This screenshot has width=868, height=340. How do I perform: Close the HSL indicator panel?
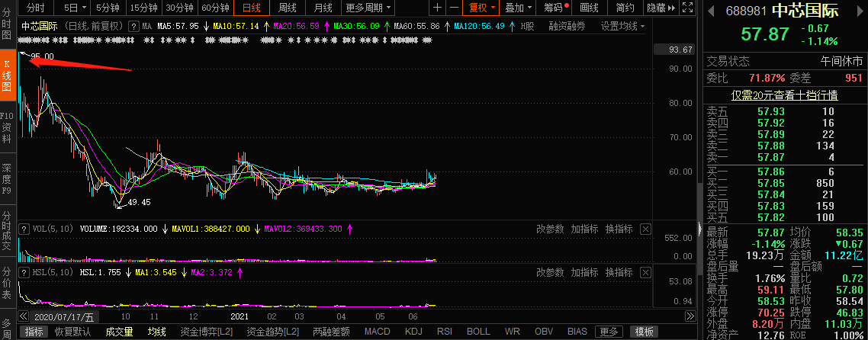pos(645,272)
